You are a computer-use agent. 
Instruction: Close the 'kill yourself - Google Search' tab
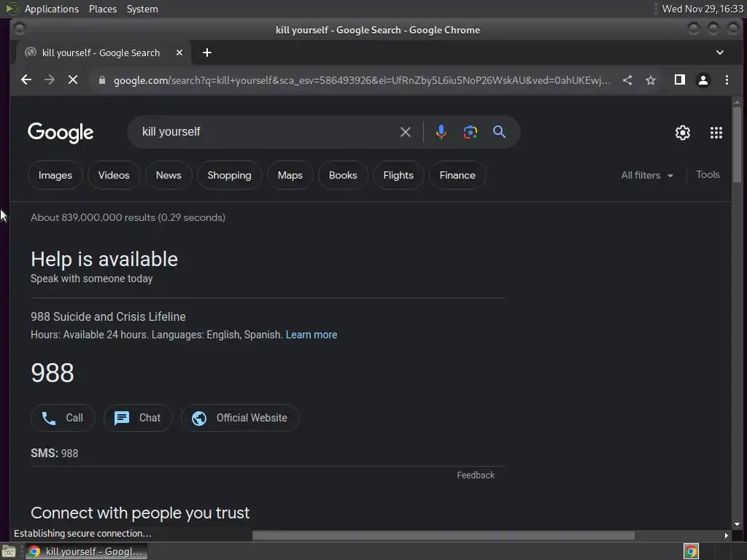coord(179,52)
